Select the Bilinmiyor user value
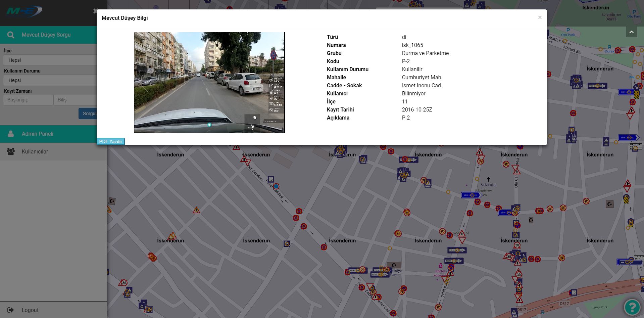Viewport: 644px width, 318px height. coord(413,93)
